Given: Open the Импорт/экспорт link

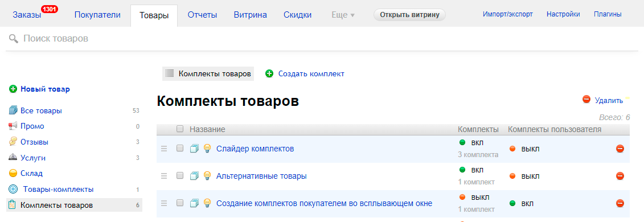Looking at the screenshot, I should click(508, 14).
